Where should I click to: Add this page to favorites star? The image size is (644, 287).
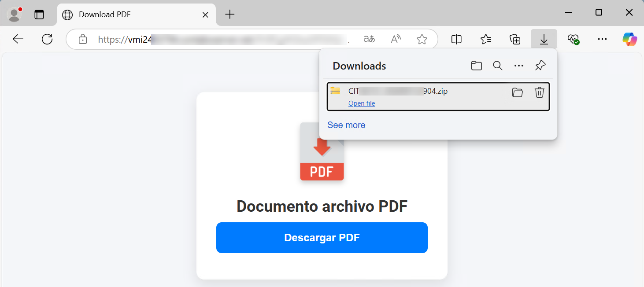(x=422, y=40)
